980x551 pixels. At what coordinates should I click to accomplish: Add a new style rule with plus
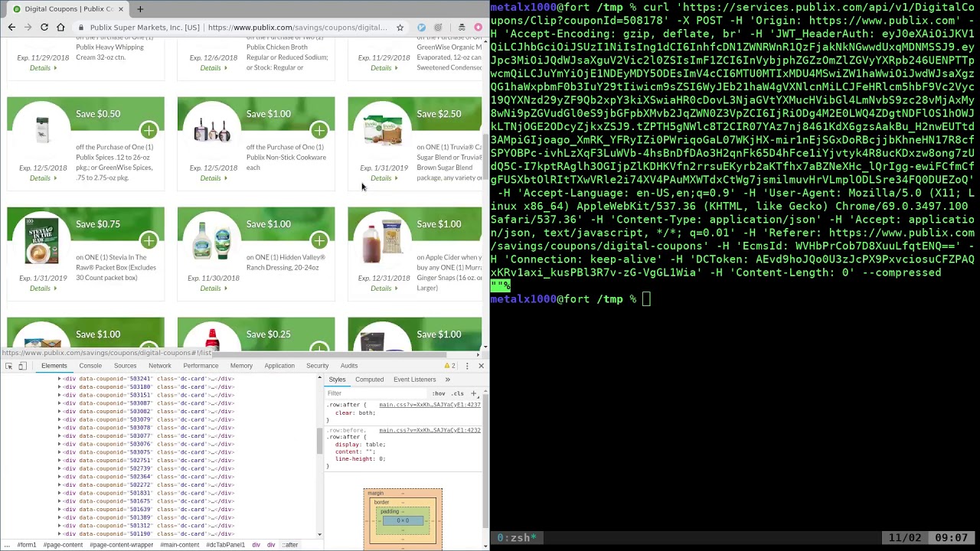click(473, 393)
